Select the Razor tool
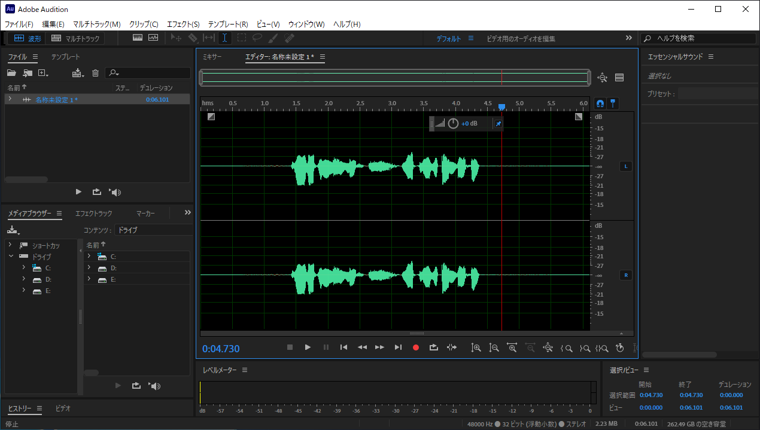This screenshot has width=760, height=430. pyautogui.click(x=193, y=38)
